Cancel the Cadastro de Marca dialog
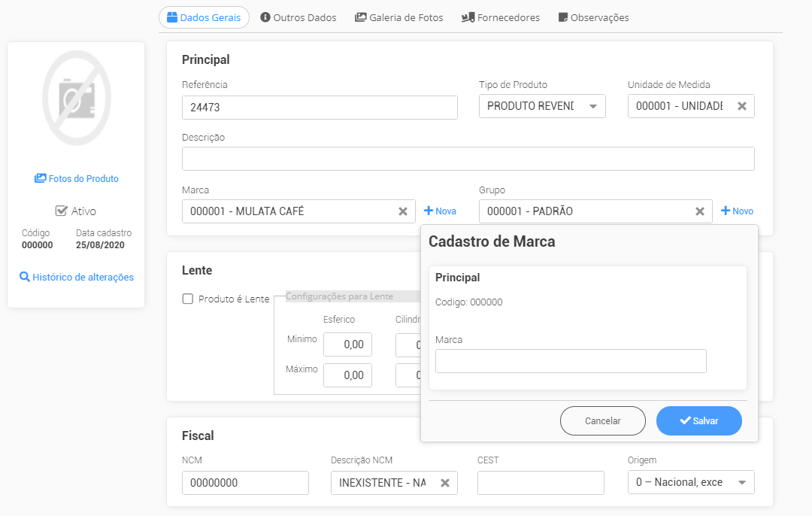This screenshot has height=516, width=812. (x=603, y=420)
